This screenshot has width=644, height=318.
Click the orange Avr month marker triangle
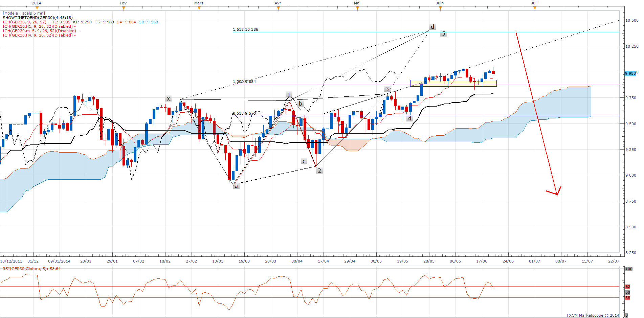[278, 8]
